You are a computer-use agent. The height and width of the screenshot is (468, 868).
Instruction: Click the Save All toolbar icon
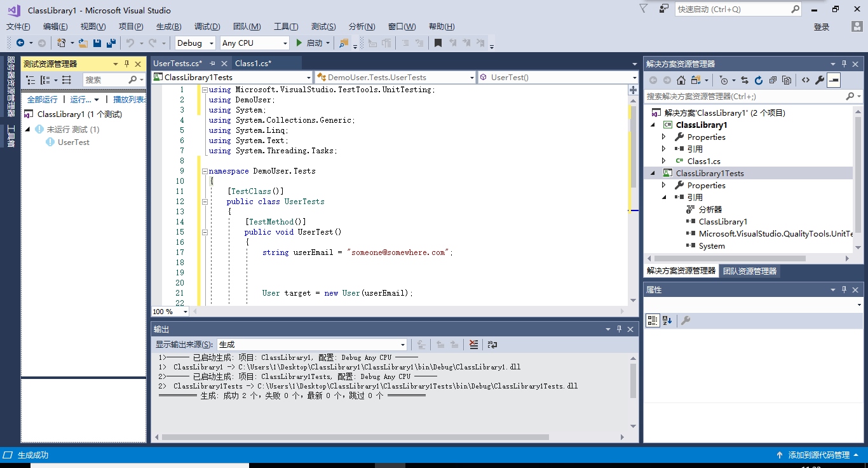111,43
